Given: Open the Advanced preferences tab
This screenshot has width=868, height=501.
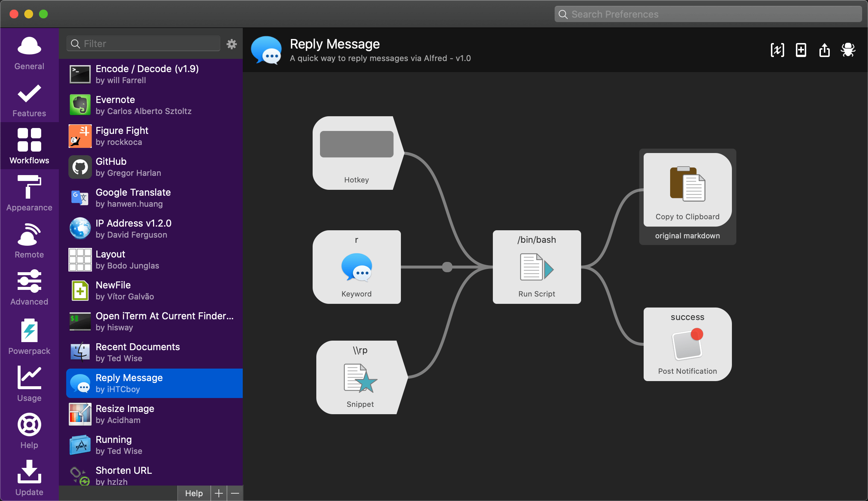Looking at the screenshot, I should pyautogui.click(x=29, y=288).
